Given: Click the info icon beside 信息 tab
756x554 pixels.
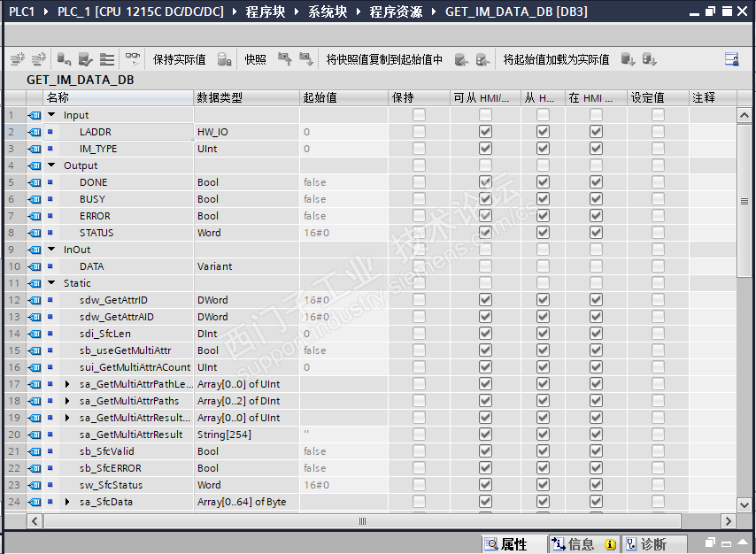Looking at the screenshot, I should pyautogui.click(x=610, y=544).
